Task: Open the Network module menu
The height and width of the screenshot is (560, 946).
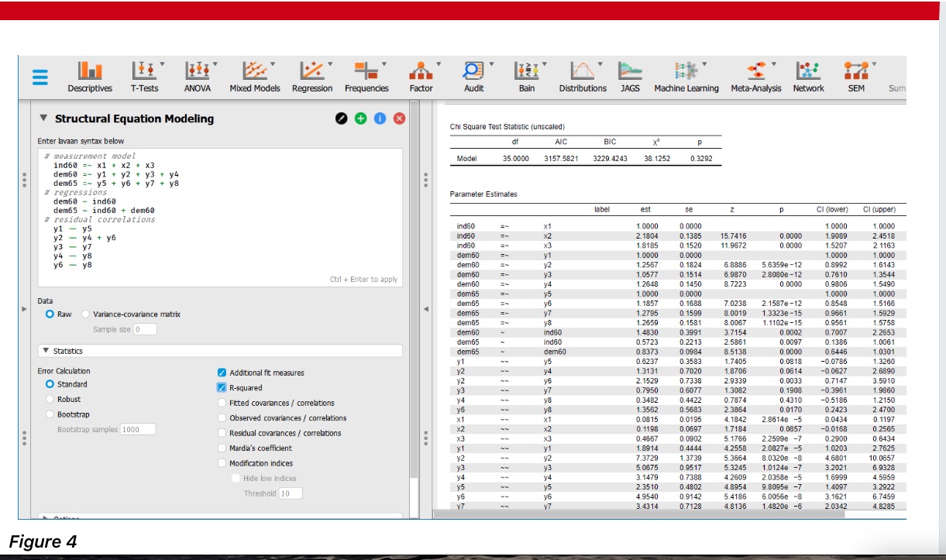Action: pyautogui.click(x=808, y=77)
